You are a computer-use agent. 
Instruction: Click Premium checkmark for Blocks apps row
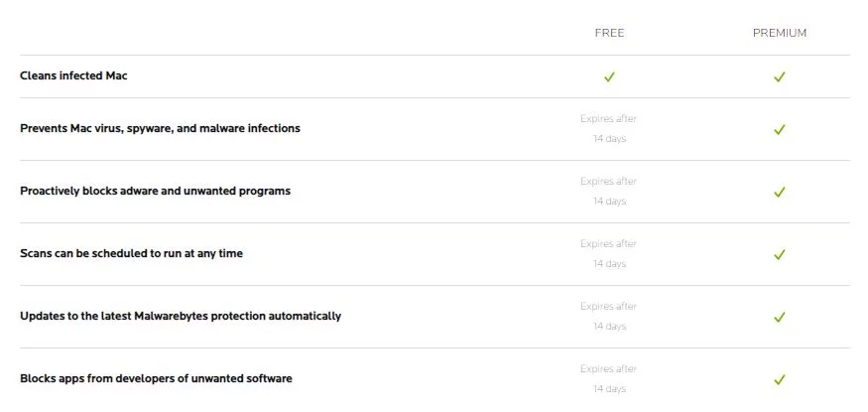click(779, 380)
